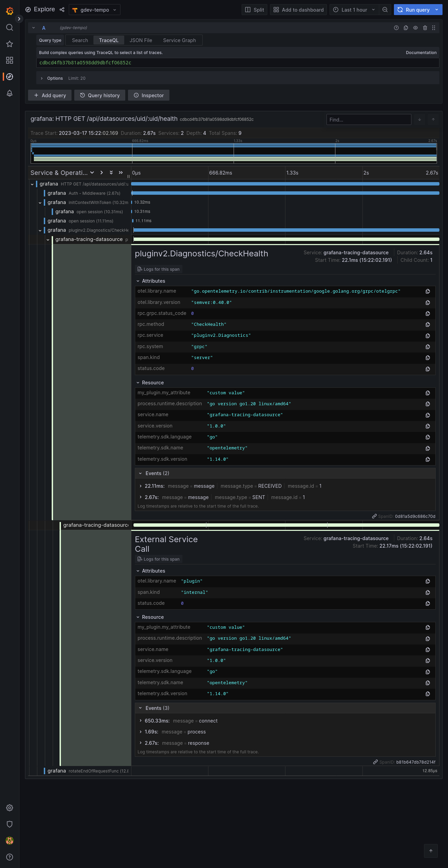Open the gdev-tempo data source picker
The width and height of the screenshot is (448, 868).
tap(94, 10)
